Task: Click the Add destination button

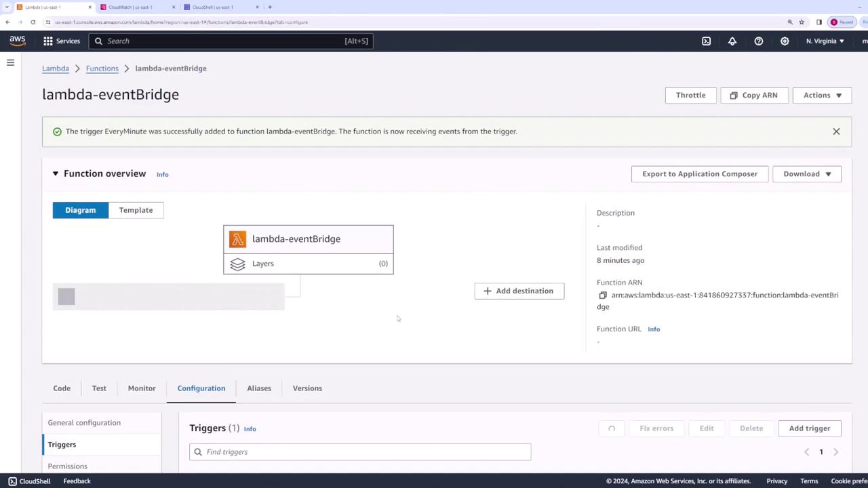Action: (519, 291)
